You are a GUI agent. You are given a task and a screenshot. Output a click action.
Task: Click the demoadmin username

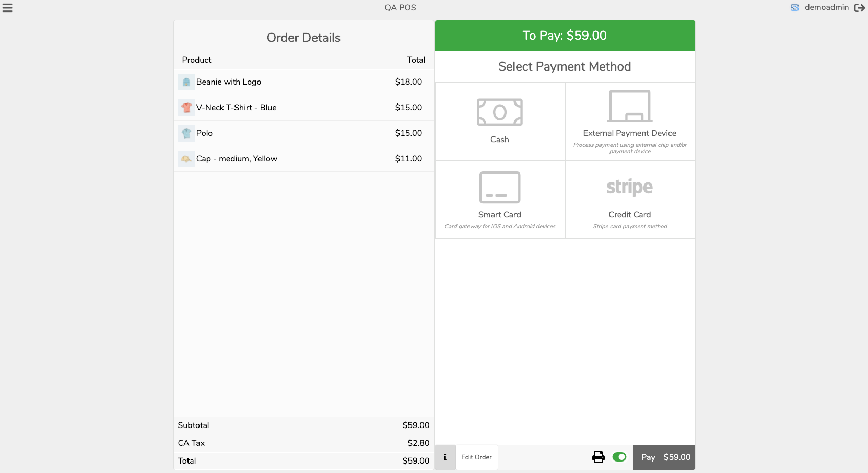point(827,7)
